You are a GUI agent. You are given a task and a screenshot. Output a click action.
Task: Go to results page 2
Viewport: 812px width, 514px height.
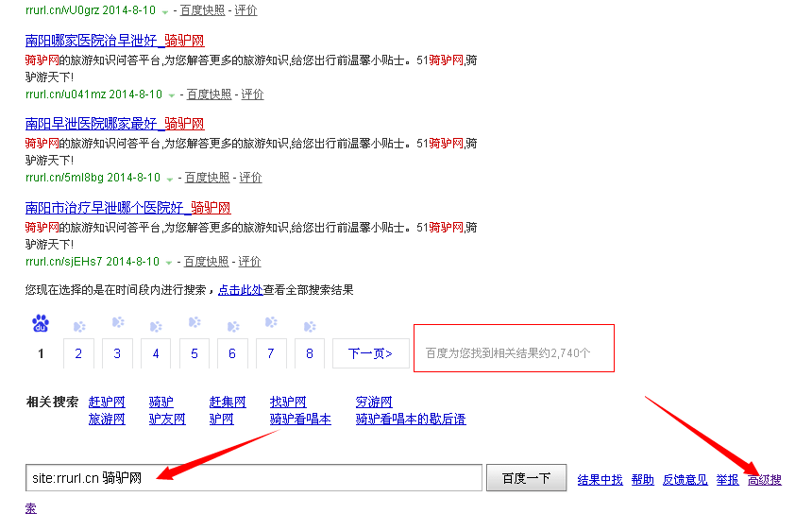[78, 353]
